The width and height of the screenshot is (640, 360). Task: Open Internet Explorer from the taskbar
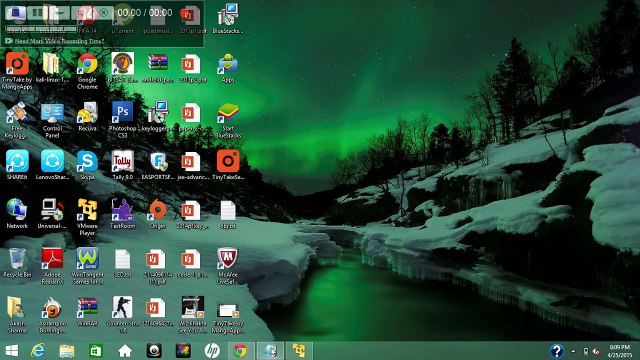(x=38, y=351)
